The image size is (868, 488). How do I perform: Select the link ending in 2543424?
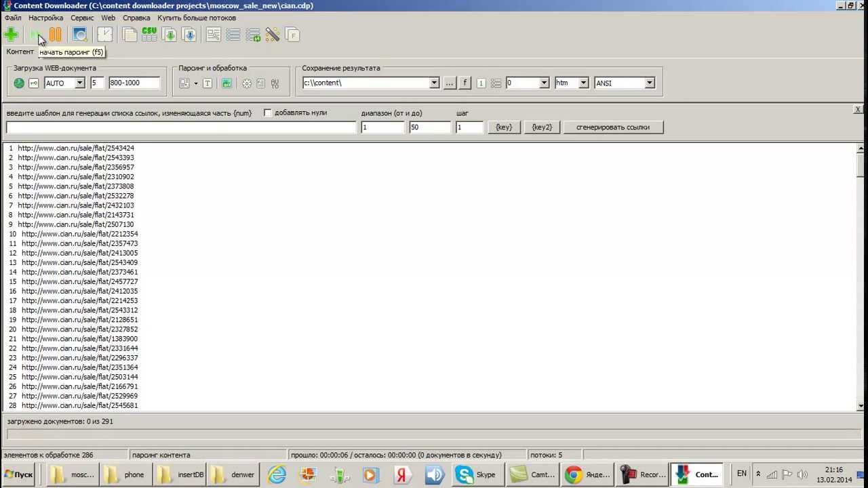pos(76,148)
